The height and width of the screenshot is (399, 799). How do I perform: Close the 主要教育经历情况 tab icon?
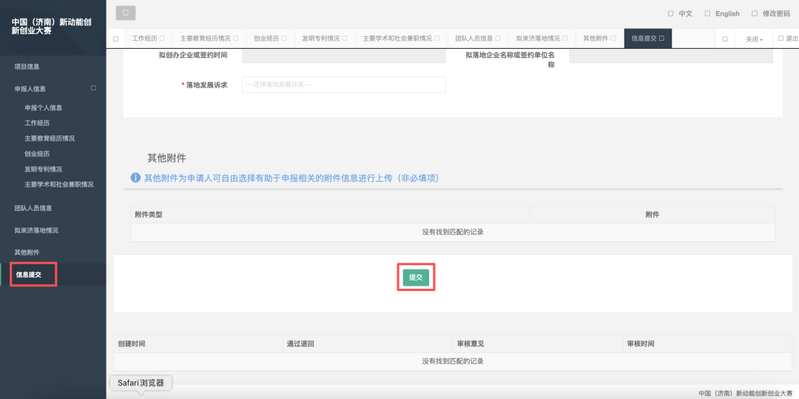[x=235, y=38]
